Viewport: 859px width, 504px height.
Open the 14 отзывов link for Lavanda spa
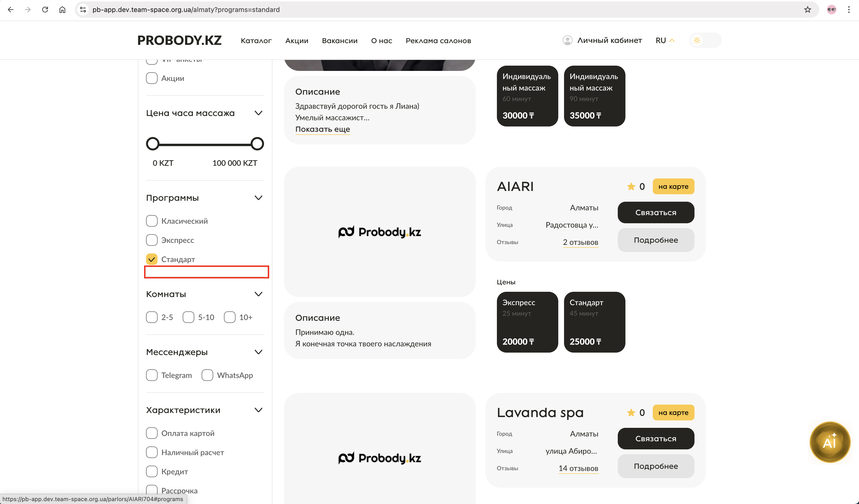pyautogui.click(x=578, y=468)
